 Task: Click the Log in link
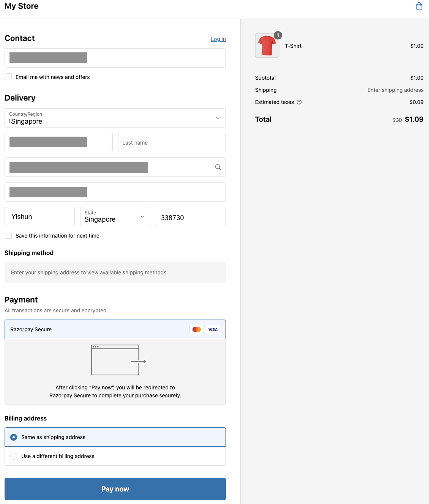click(x=218, y=39)
